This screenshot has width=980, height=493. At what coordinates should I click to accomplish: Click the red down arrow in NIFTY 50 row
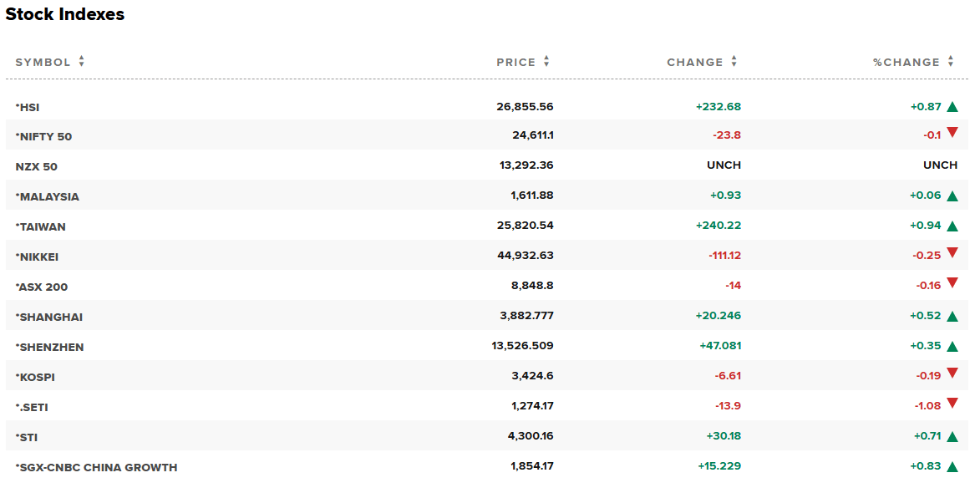tap(952, 134)
